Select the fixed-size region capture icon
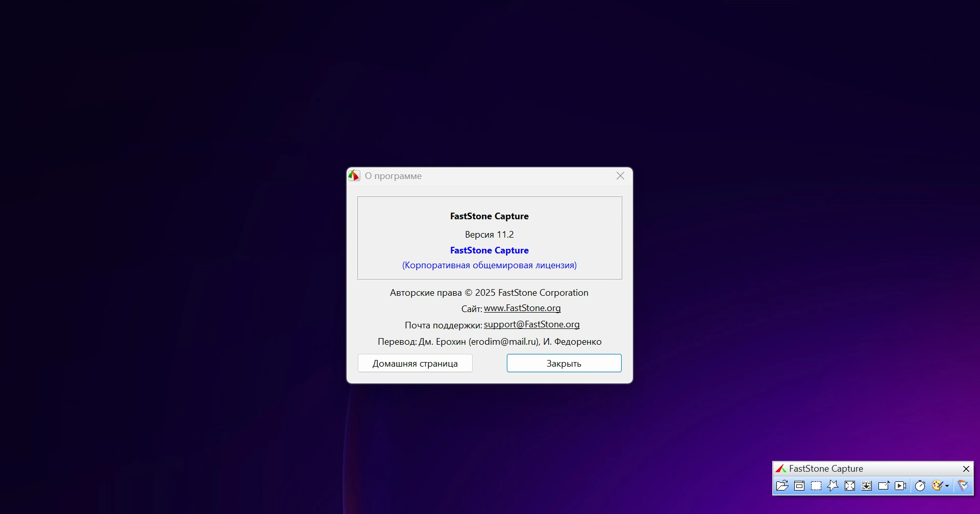The width and height of the screenshot is (980, 514). point(884,485)
